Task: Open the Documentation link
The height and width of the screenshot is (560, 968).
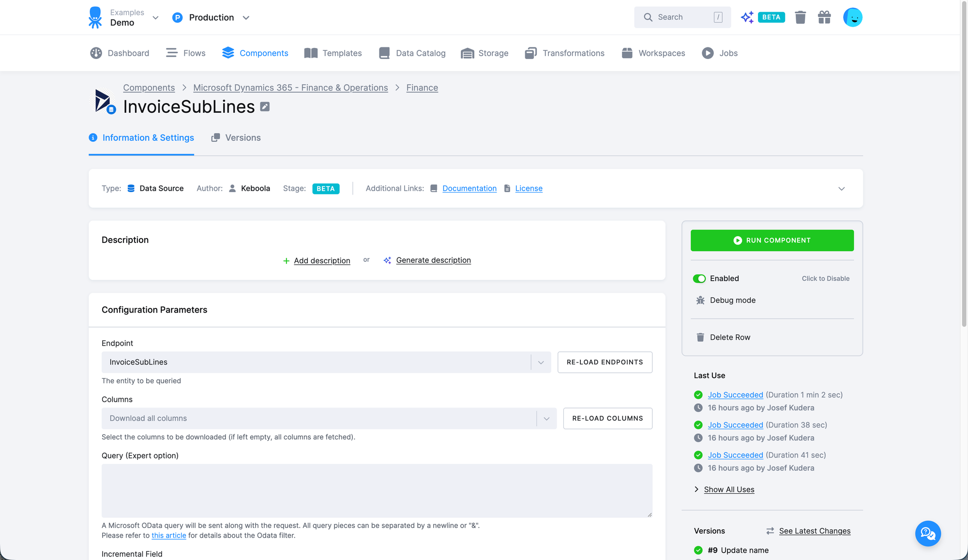Action: [x=469, y=188]
